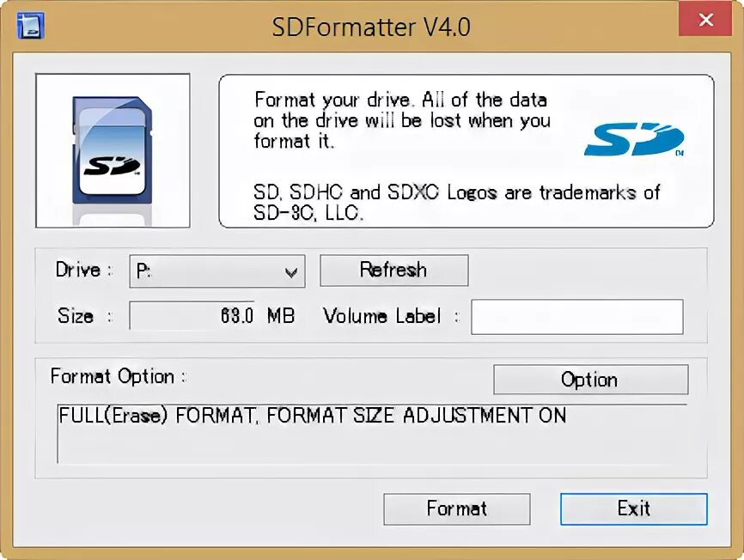
Task: Click the 'SDFormatter V4.0' title text
Action: click(371, 27)
